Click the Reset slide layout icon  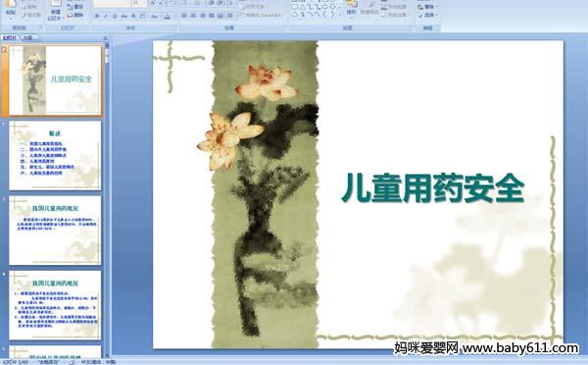(x=75, y=7)
